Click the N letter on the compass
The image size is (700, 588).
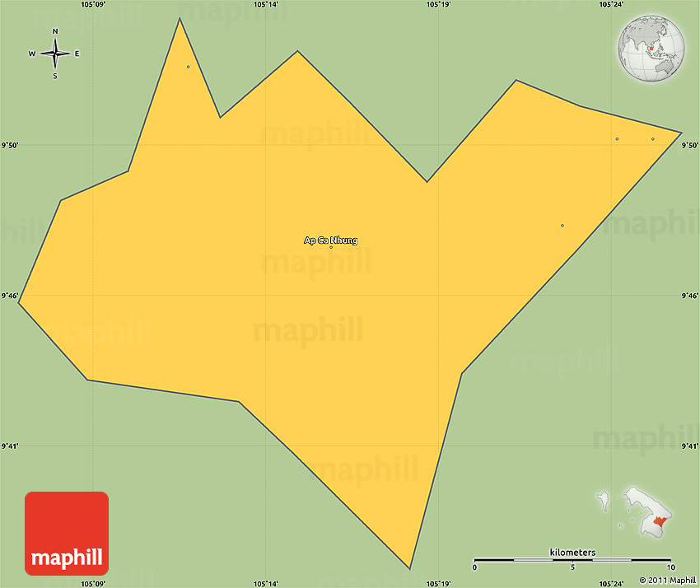click(x=55, y=32)
